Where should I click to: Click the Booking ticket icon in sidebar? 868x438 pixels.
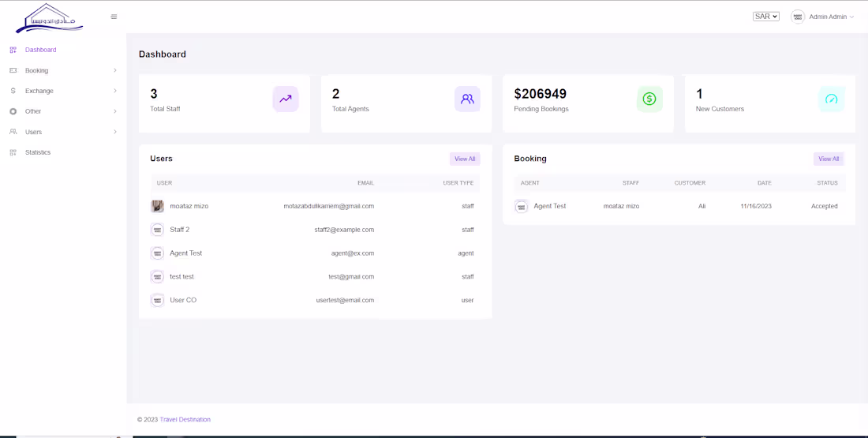pos(13,70)
